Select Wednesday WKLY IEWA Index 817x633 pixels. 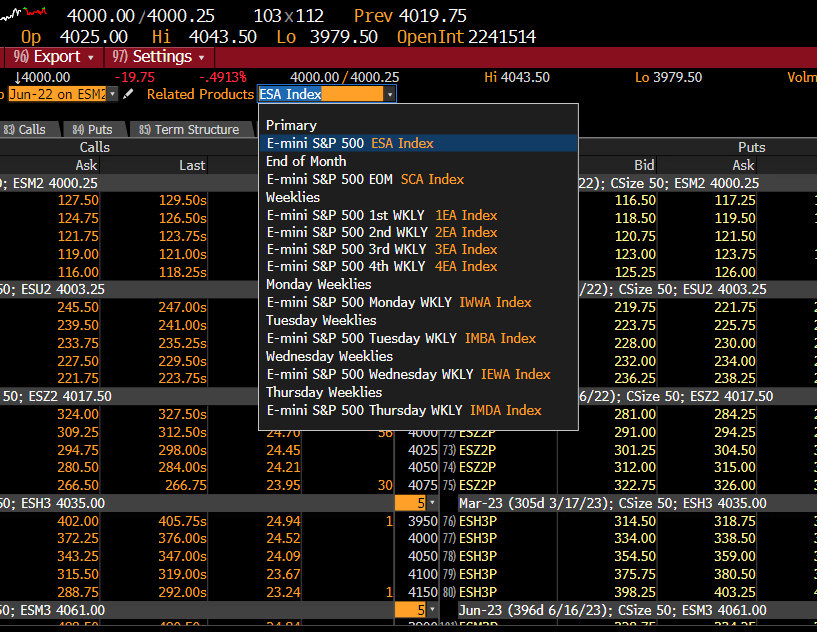[x=408, y=374]
